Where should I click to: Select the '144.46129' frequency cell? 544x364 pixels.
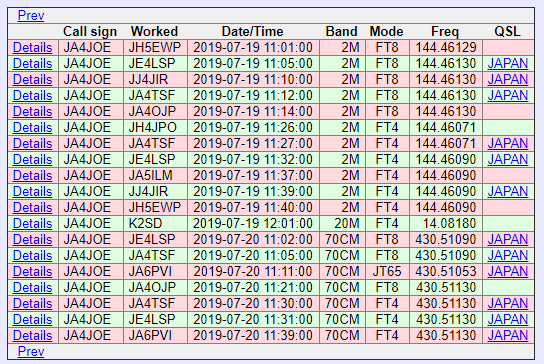click(x=446, y=48)
